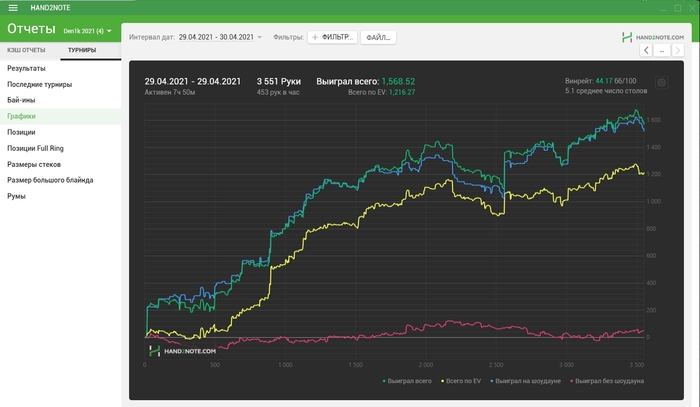Click the page indicator button between arrows
Image resolution: width=700 pixels, height=407 pixels.
(662, 50)
